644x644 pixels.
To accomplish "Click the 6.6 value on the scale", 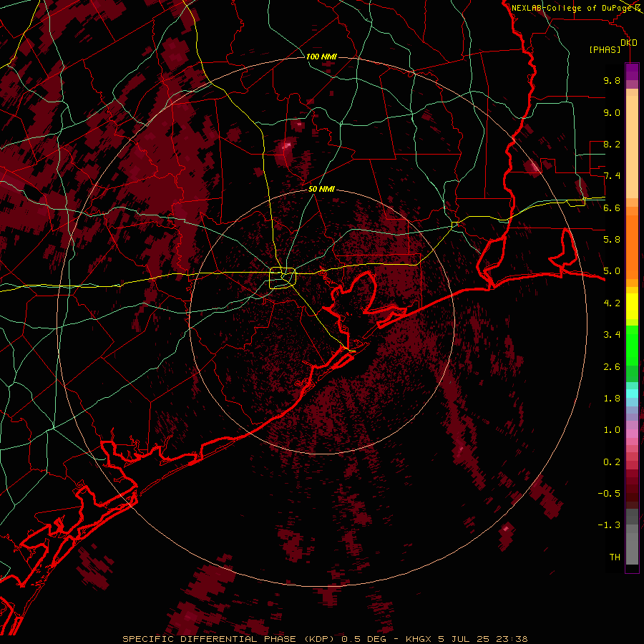I will click(x=612, y=208).
